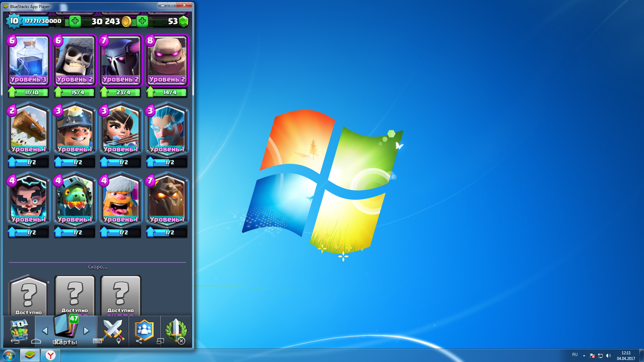Click BlueStacks close circle X icon
The height and width of the screenshot is (362, 644).
point(181,341)
